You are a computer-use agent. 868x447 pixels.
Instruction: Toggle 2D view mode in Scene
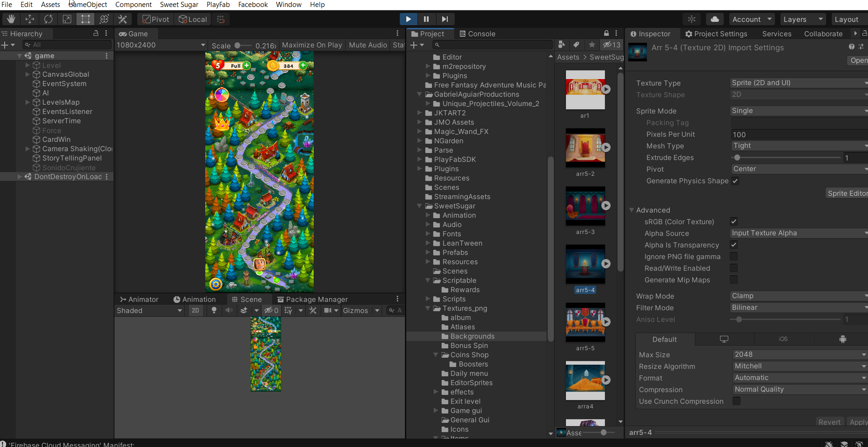coord(195,310)
